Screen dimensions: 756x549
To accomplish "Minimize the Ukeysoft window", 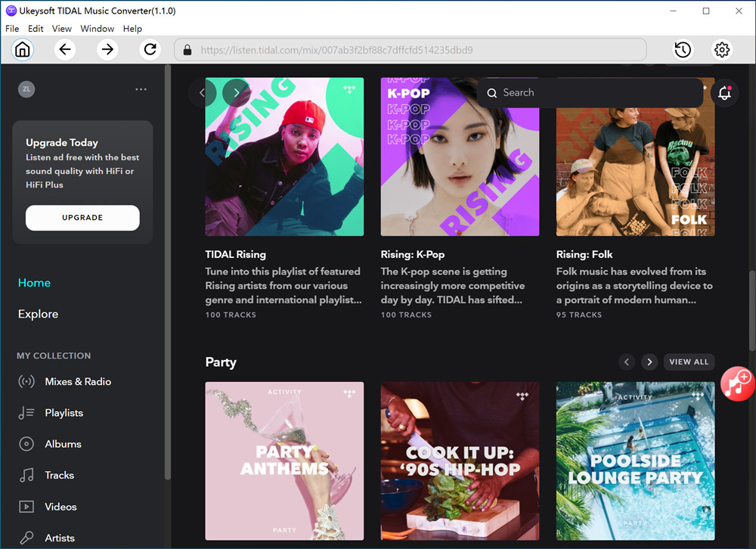I will [674, 11].
